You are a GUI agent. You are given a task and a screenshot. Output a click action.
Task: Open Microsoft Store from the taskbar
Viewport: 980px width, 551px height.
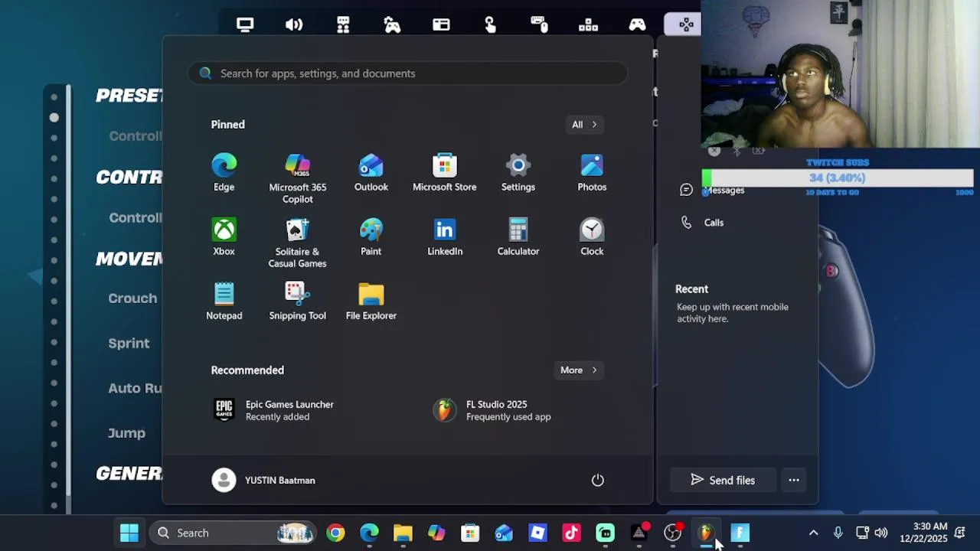[470, 533]
